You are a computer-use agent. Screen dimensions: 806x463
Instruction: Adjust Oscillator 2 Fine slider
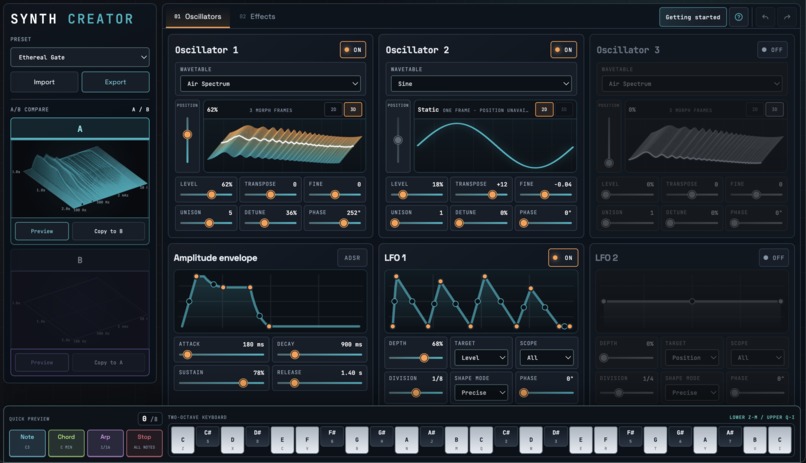[545, 195]
